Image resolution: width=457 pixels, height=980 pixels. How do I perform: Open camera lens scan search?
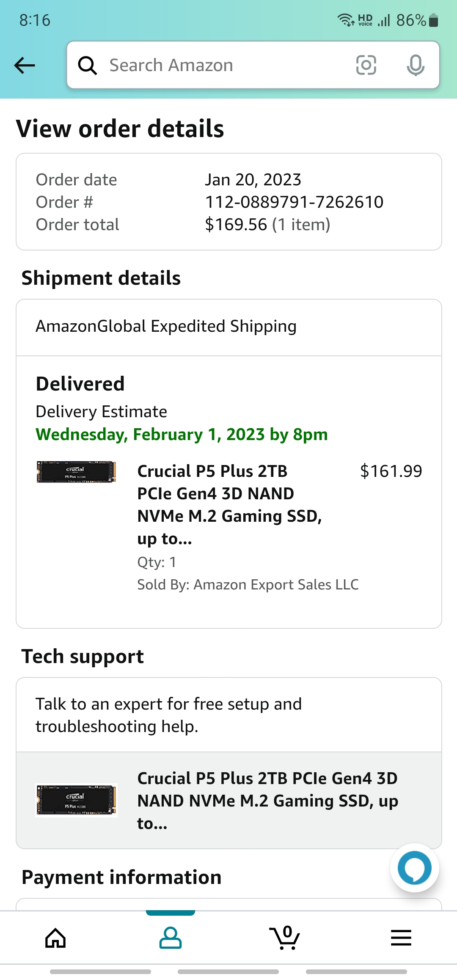coord(366,65)
